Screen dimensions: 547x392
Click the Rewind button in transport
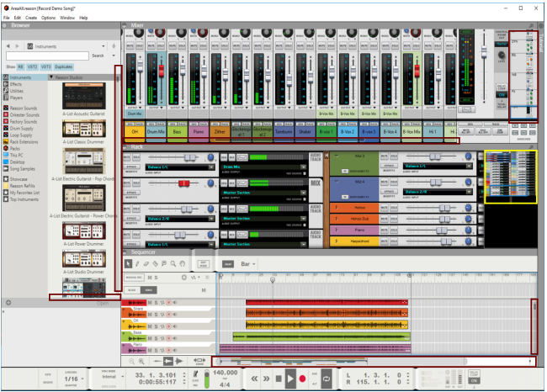tap(255, 379)
